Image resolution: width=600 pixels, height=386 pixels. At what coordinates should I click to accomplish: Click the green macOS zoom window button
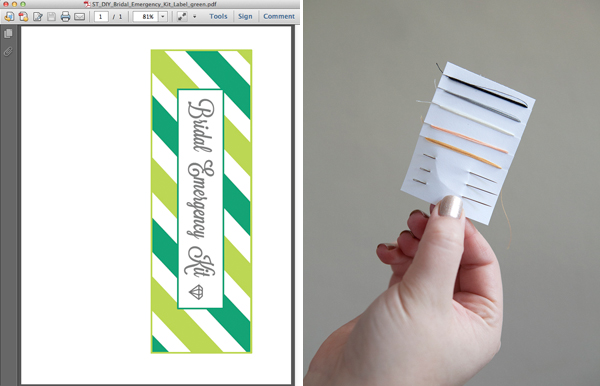[23, 4]
